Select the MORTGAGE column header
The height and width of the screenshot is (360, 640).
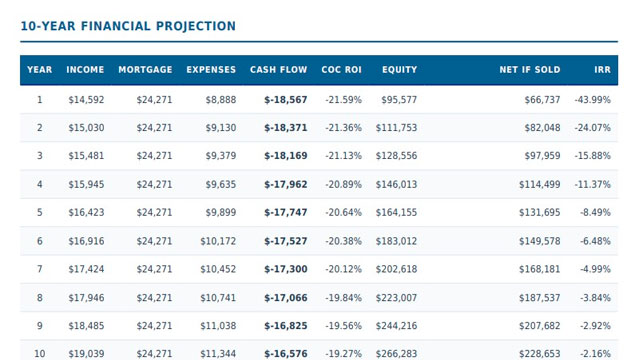click(145, 70)
